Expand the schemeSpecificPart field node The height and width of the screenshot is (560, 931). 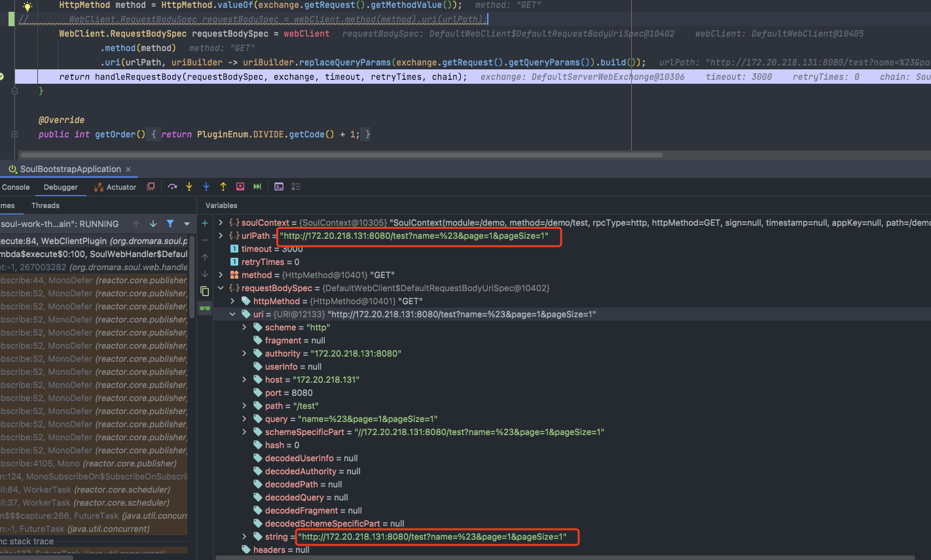tap(244, 432)
